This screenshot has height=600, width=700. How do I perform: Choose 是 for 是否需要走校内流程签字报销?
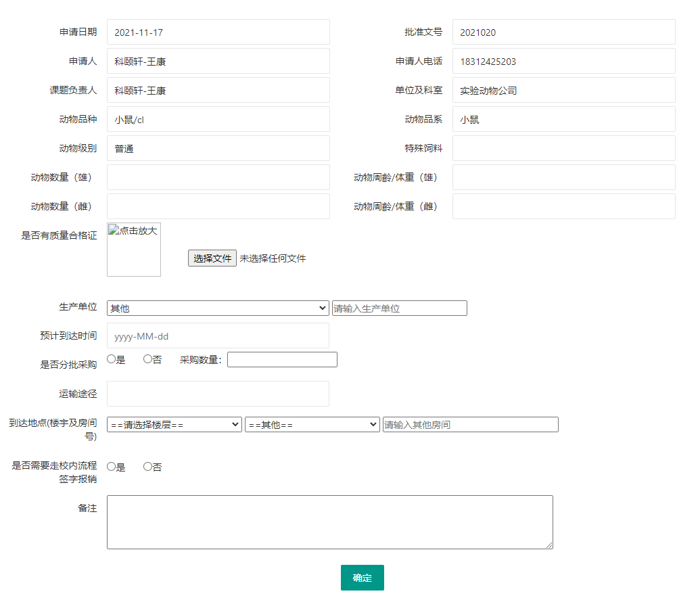click(x=112, y=466)
